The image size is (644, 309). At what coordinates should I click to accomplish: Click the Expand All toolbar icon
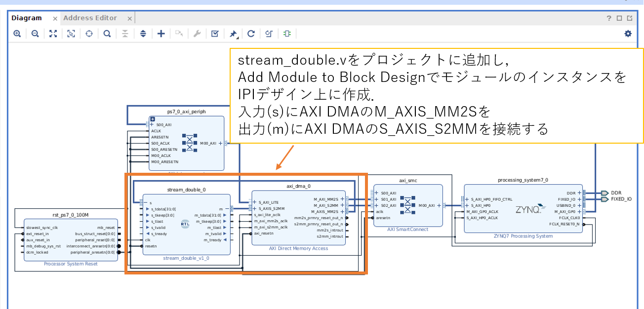coord(143,34)
